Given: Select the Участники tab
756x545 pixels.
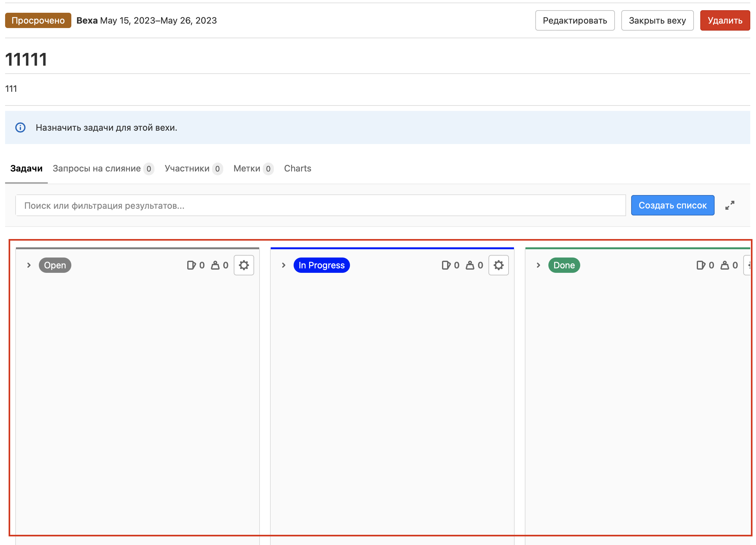Looking at the screenshot, I should 187,168.
